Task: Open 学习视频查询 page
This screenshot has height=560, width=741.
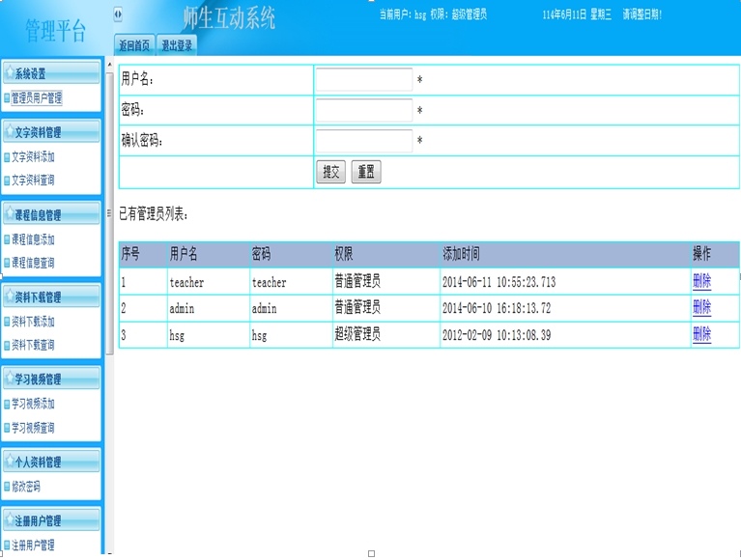Action: pos(33,429)
